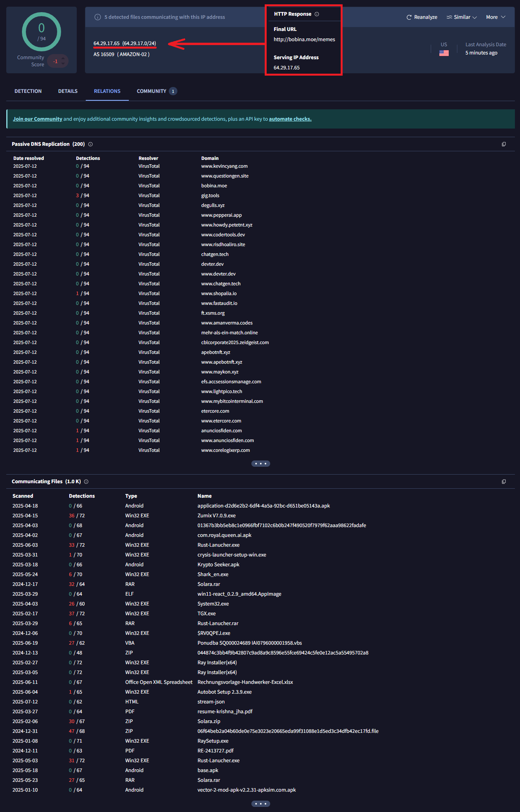Click AS 16509 AMAZON-02 label
Screen dimensions: 520x812
point(121,54)
